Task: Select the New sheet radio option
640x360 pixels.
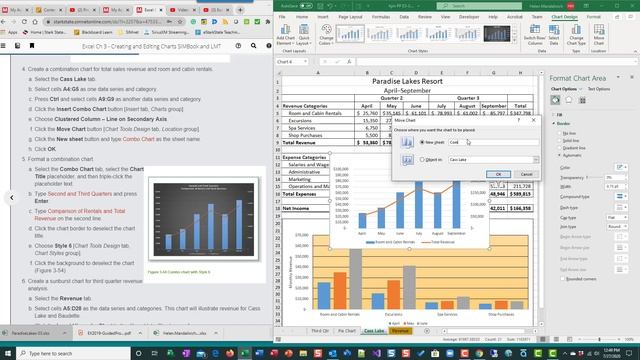Action: point(422,142)
